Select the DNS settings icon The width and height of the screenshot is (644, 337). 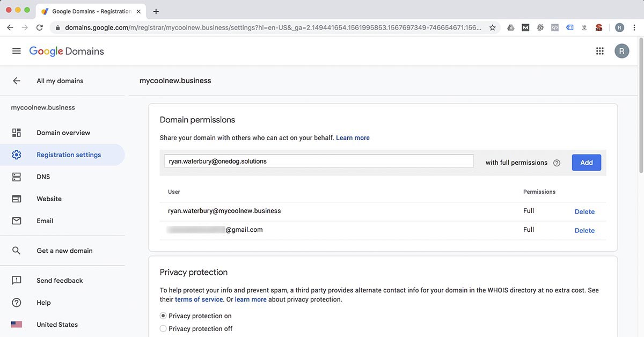point(17,176)
